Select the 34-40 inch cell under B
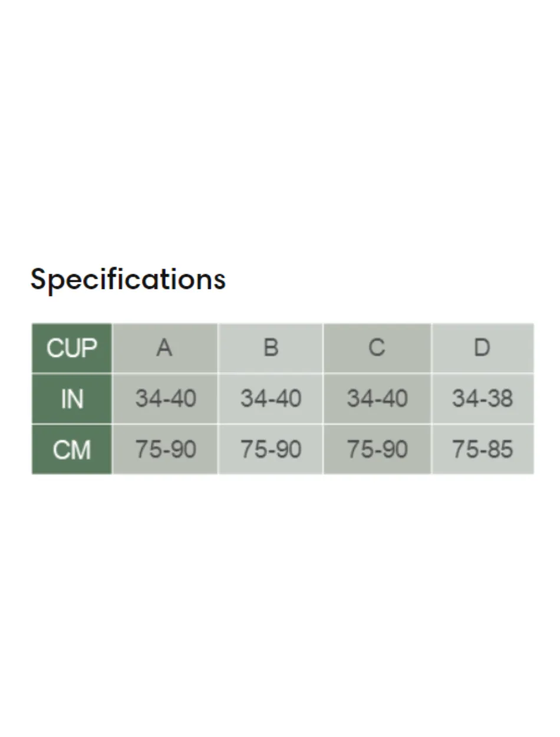 point(271,399)
